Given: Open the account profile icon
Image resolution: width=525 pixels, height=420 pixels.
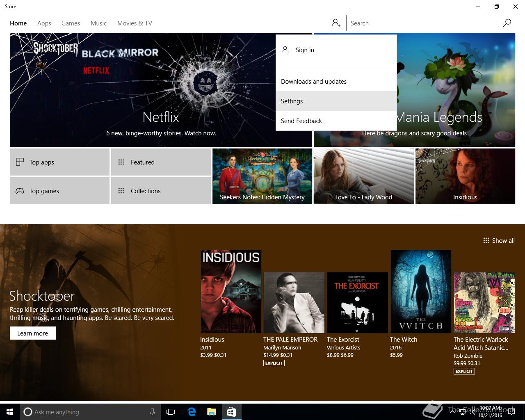Looking at the screenshot, I should tap(336, 23).
